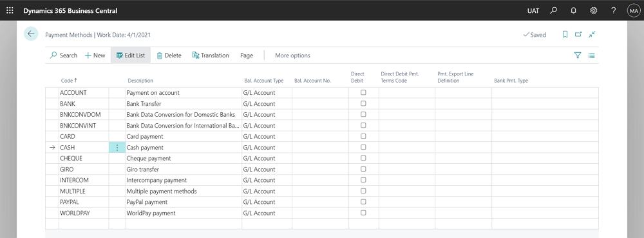Click the 'Cheque payment' description
This screenshot has height=238, width=644.
pyautogui.click(x=149, y=158)
